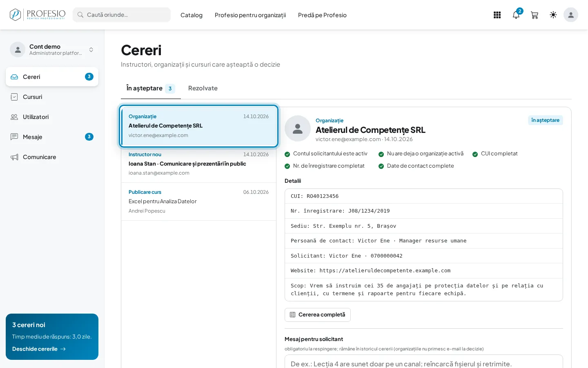Open the apps grid icon
Viewport: 588px width, 368px height.
497,15
